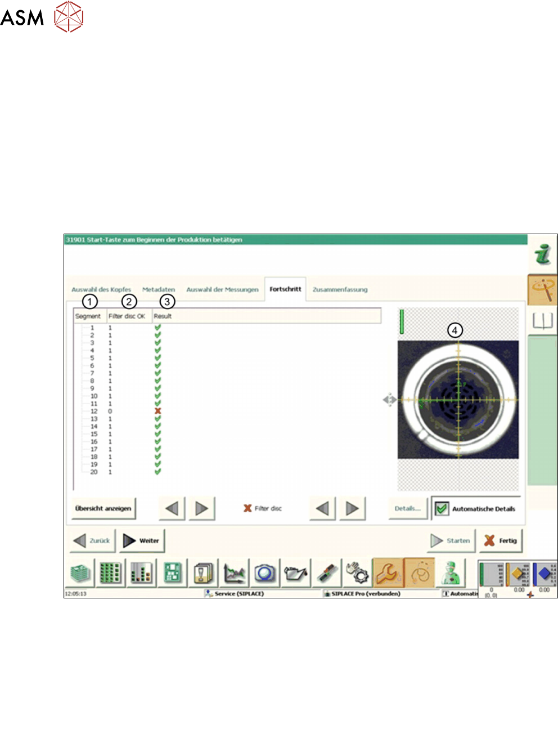The width and height of the screenshot is (558, 756).
Task: Open the masked operator icon
Action: point(451,573)
